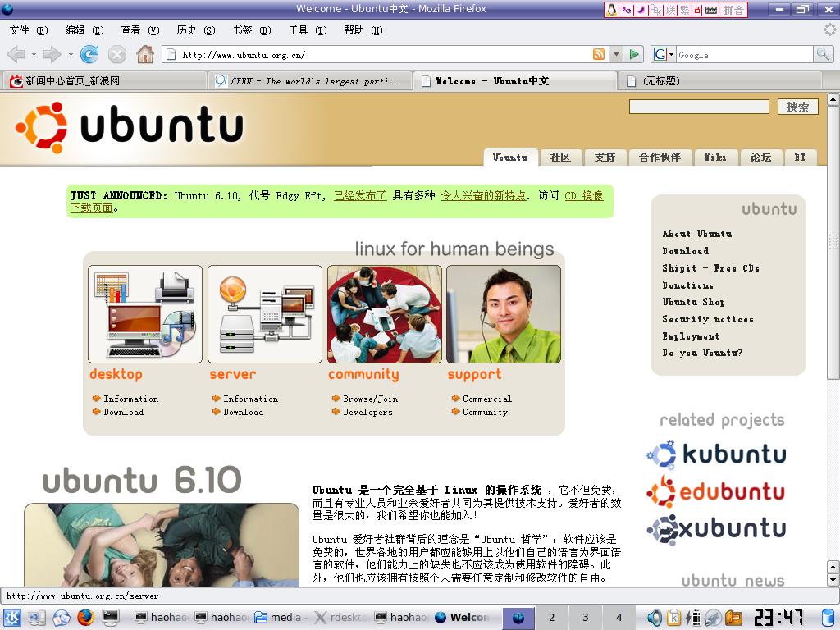840x630 pixels.
Task: Open the Forward history dropdown arrow
Action: click(x=71, y=54)
